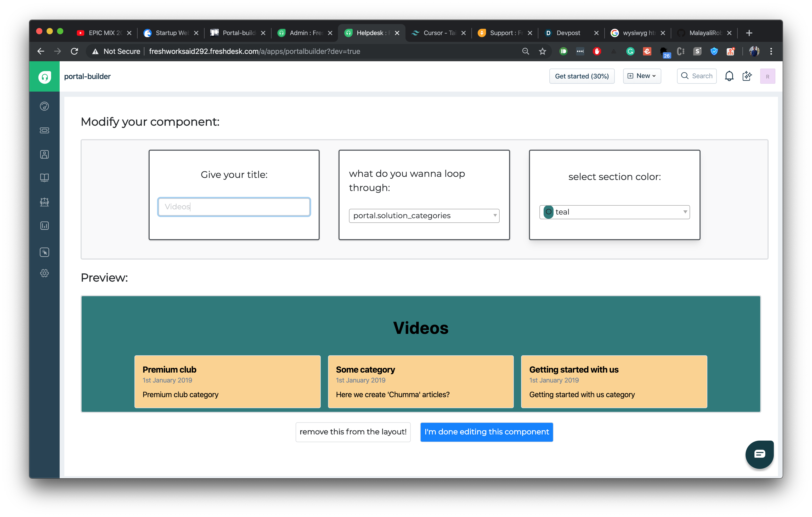Image resolution: width=812 pixels, height=517 pixels.
Task: Switch to the Devpost tab
Action: tap(568, 33)
